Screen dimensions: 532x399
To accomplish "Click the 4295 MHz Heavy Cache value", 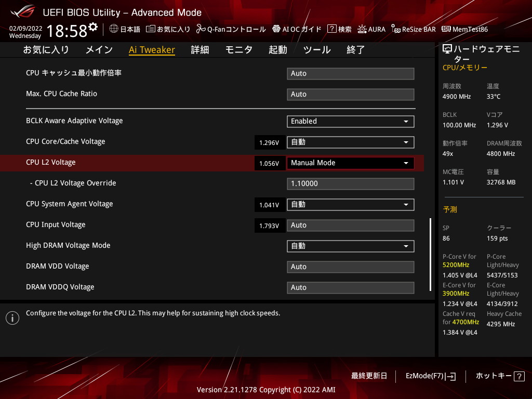I will (501, 324).
